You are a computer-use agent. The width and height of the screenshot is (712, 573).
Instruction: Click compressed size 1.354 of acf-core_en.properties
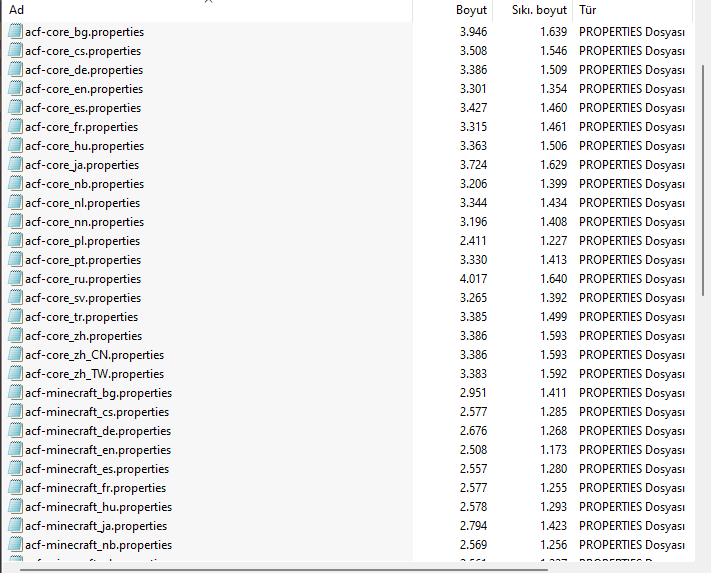coord(554,89)
